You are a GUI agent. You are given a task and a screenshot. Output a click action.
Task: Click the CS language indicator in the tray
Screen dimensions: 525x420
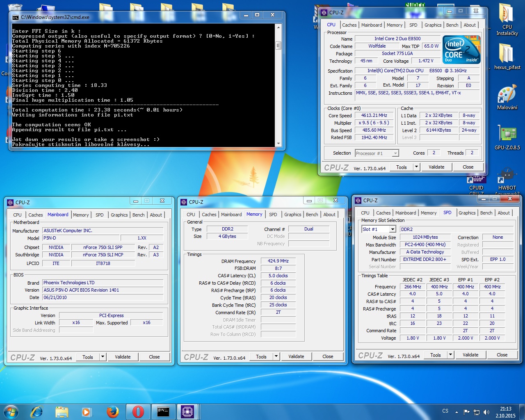(445, 411)
